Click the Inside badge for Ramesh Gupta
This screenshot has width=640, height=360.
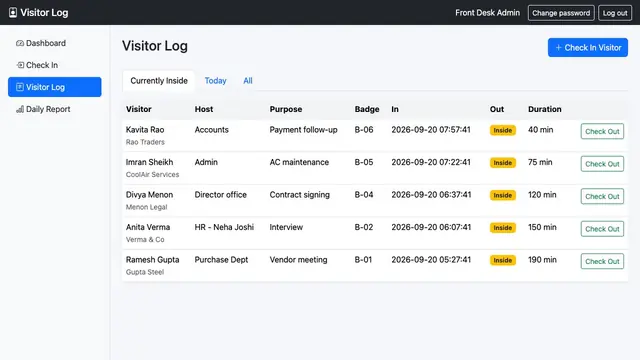[502, 260]
